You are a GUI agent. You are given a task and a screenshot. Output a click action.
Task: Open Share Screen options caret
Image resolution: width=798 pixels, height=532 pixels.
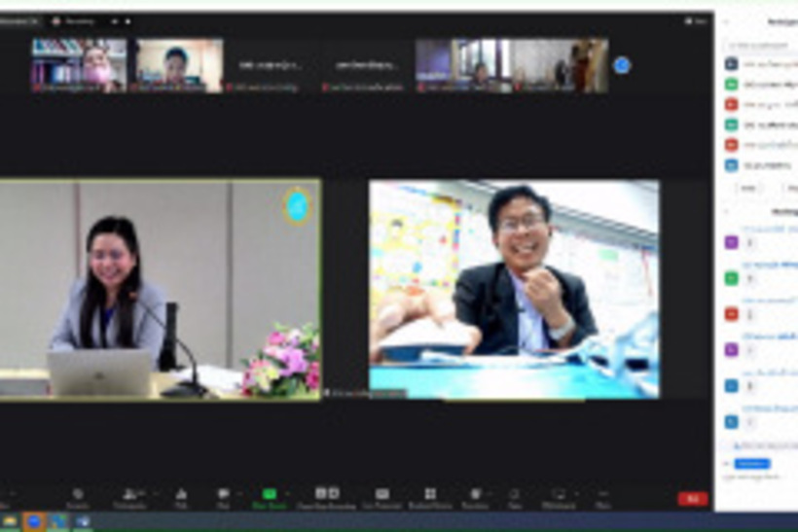click(x=287, y=494)
